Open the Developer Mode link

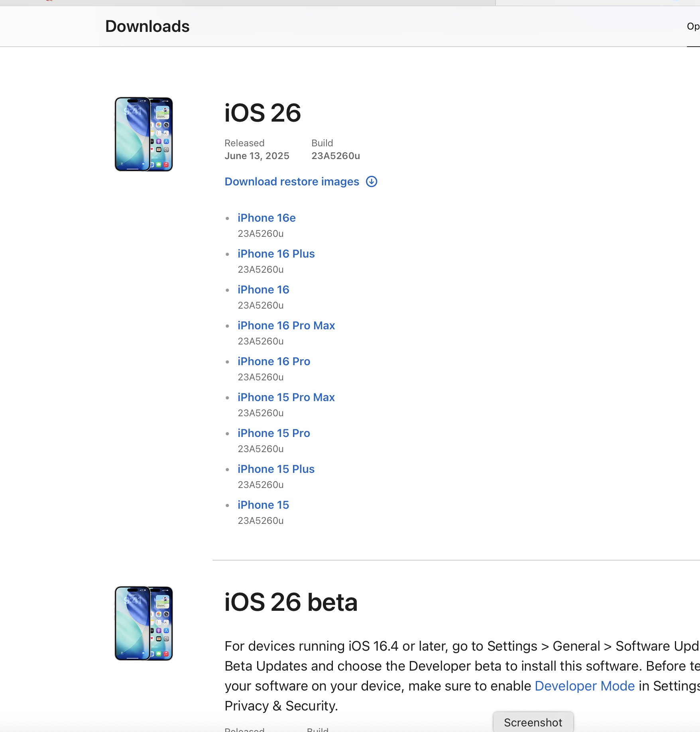pos(585,686)
